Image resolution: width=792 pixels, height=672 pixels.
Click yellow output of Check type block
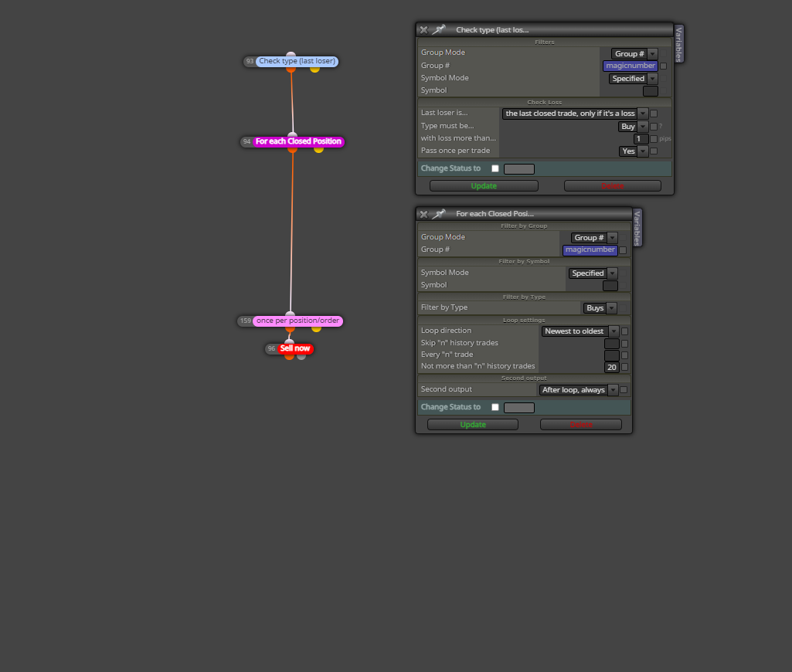[314, 69]
